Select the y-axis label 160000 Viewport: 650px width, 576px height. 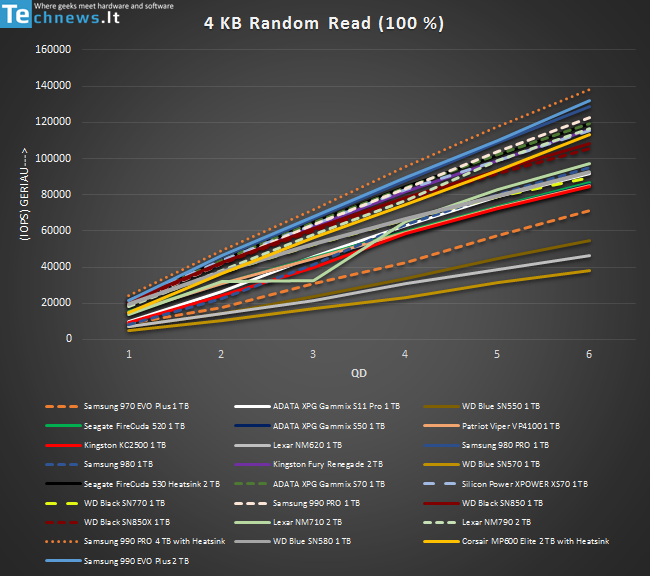(53, 49)
